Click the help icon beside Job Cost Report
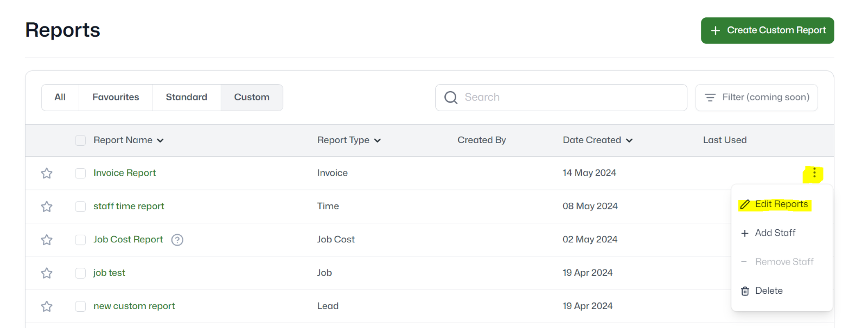This screenshot has height=328, width=868. [x=177, y=240]
